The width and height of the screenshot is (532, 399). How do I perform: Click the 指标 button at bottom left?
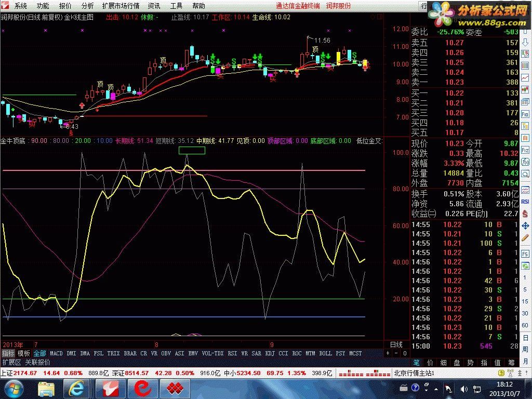pyautogui.click(x=8, y=353)
